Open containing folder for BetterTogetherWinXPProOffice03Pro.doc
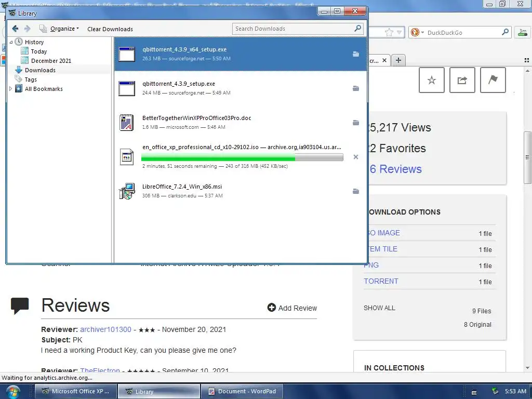This screenshot has height=399, width=532. click(x=355, y=123)
